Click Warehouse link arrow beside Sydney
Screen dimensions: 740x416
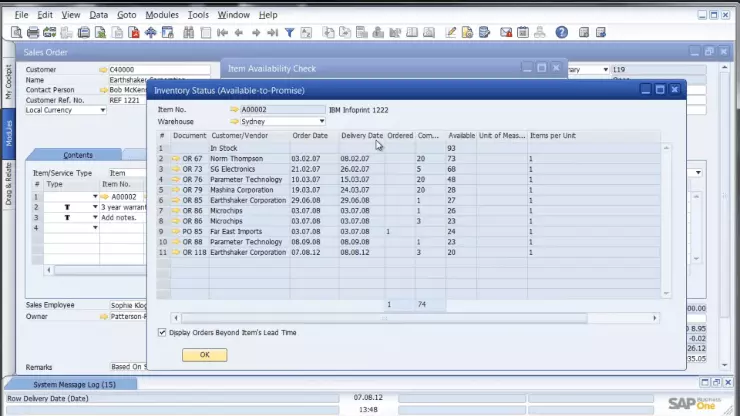(x=234, y=121)
